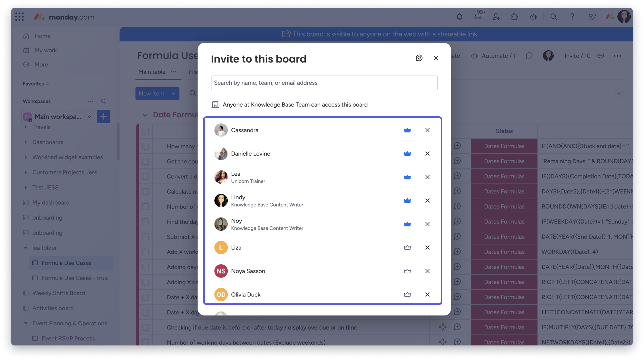The width and height of the screenshot is (644, 360).
Task: Click the invite members icon in top bar
Action: [496, 17]
